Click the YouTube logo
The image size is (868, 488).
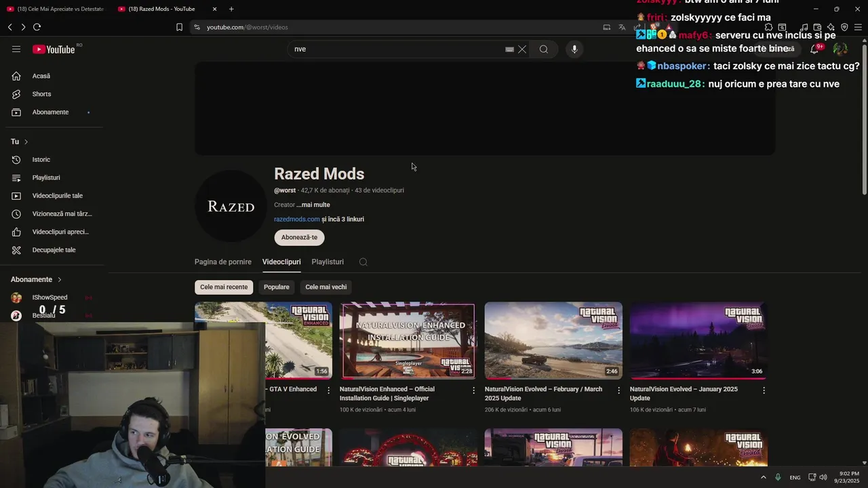[x=54, y=49]
